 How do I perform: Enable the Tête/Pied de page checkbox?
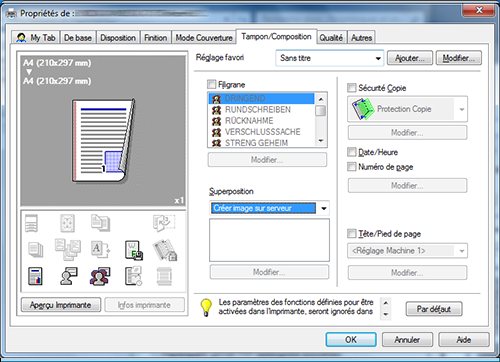(352, 233)
